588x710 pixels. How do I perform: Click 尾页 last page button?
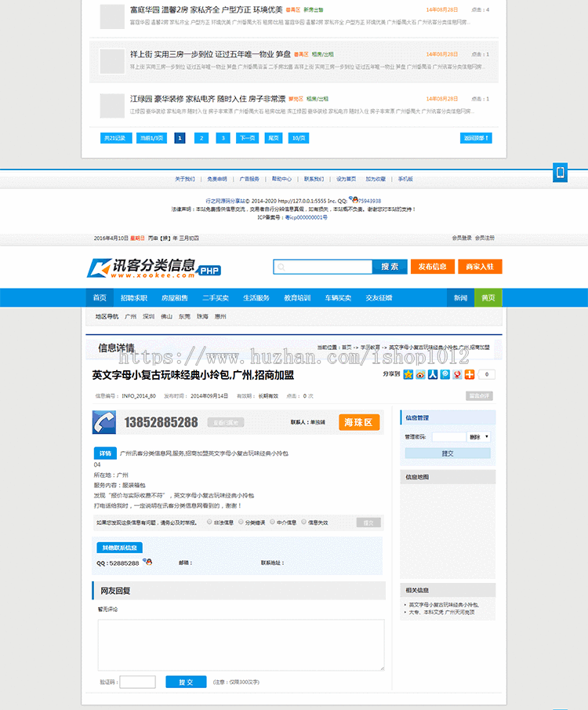coord(274,138)
